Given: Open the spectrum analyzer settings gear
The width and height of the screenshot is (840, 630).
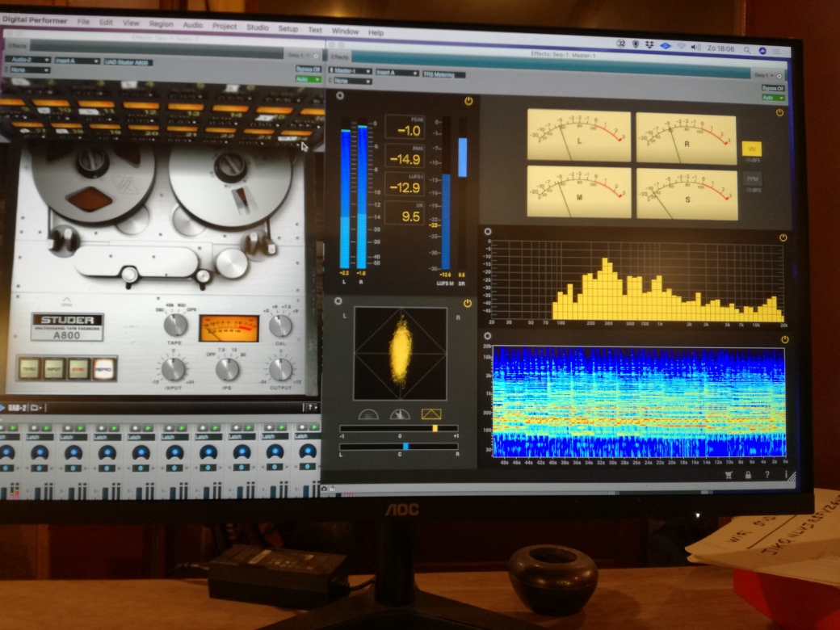Looking at the screenshot, I should click(488, 232).
